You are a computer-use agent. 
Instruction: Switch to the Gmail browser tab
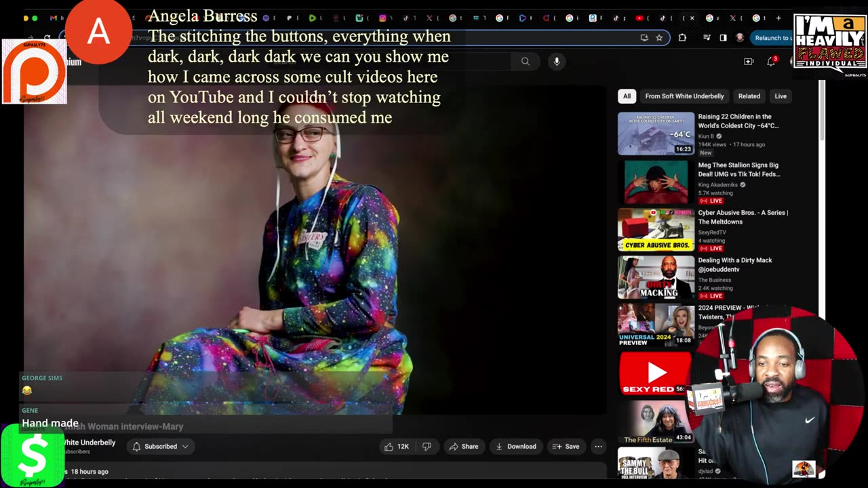click(x=53, y=18)
